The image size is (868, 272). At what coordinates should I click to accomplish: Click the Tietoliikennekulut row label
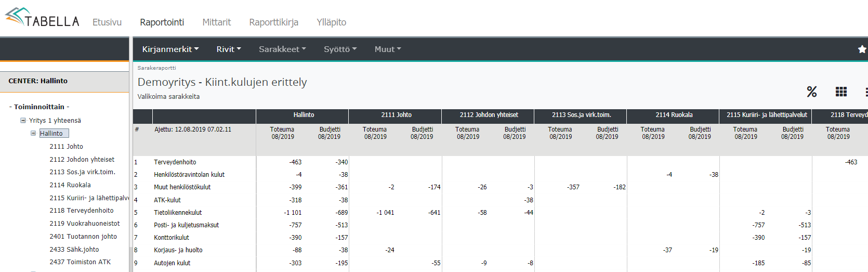178,213
